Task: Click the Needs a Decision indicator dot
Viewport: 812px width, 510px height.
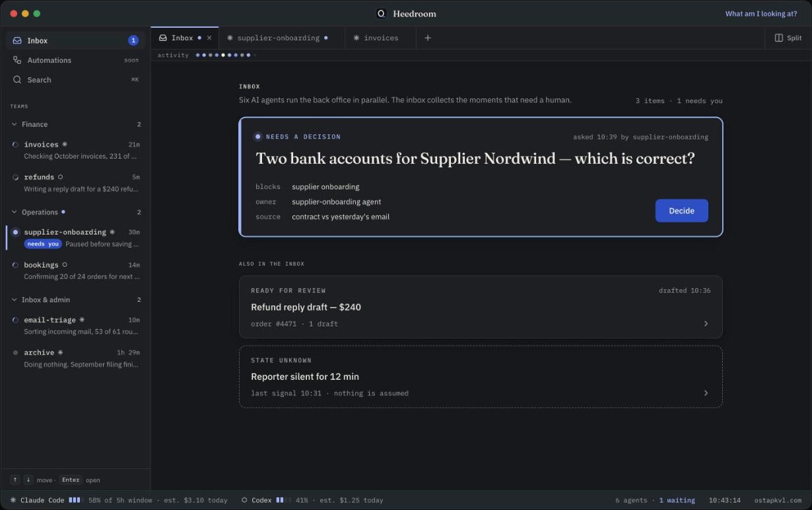Action: [x=257, y=137]
